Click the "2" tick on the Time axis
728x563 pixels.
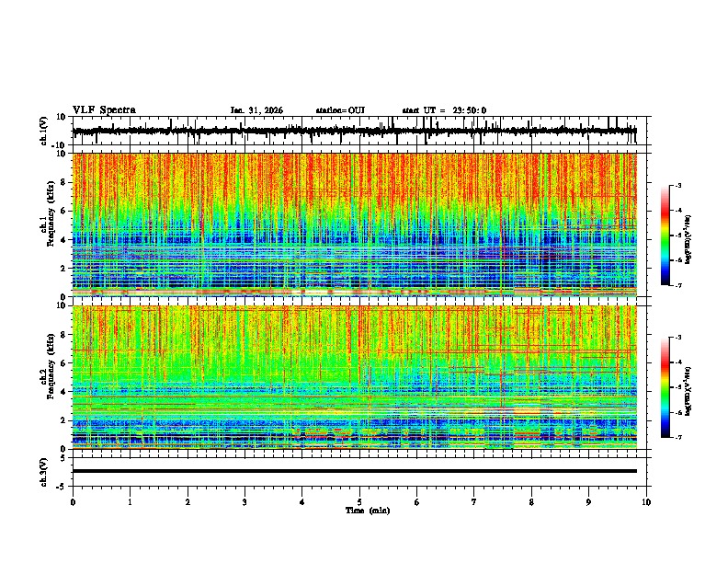[188, 502]
